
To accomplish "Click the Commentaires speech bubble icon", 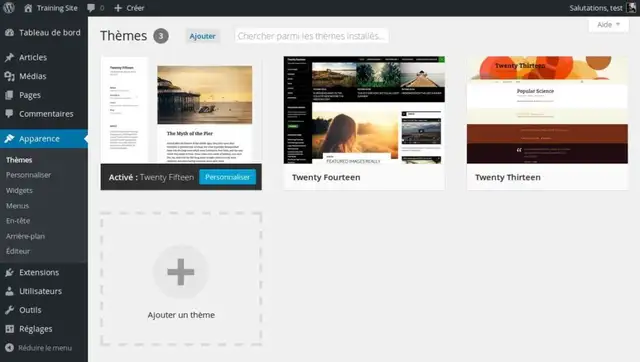I will click(9, 113).
